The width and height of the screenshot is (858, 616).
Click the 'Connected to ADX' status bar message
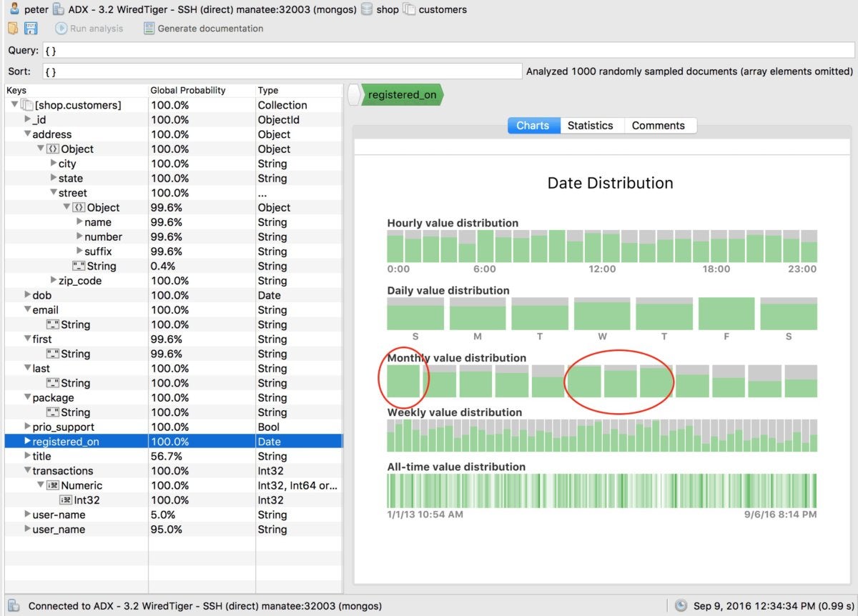205,606
